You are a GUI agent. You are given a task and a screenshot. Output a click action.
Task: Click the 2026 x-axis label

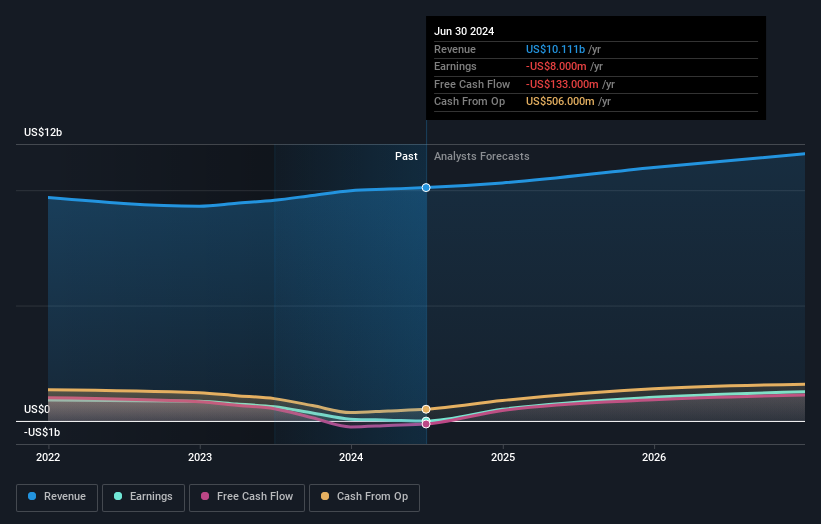[x=654, y=457]
